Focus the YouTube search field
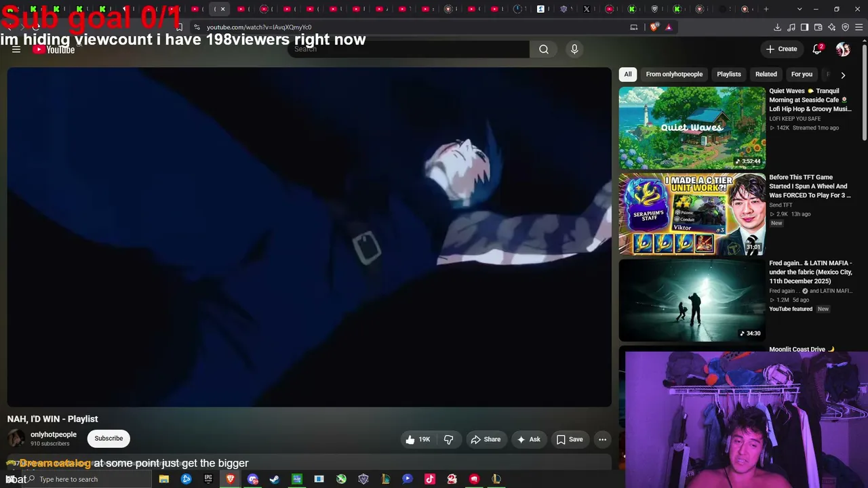 click(408, 49)
